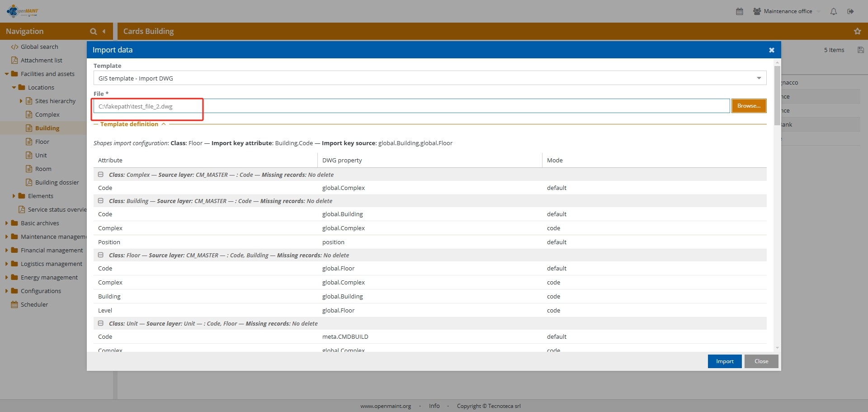Expand Basic archives folder

7,223
